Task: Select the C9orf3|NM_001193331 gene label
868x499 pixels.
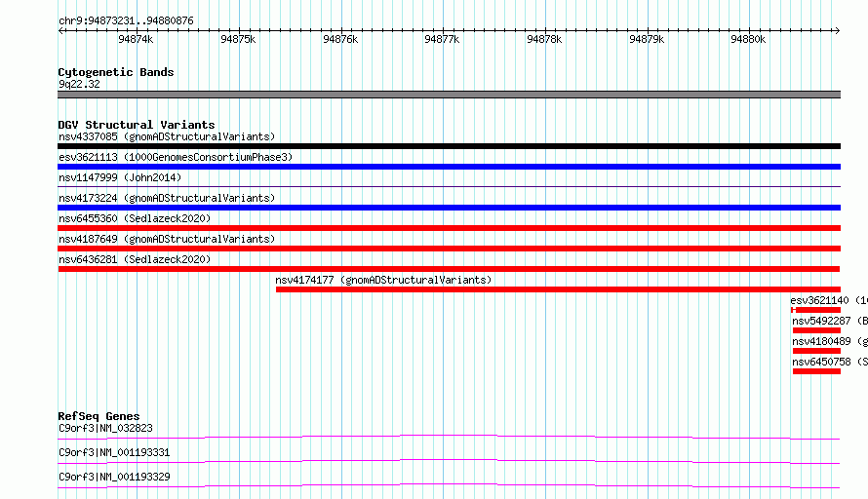Action: pyautogui.click(x=114, y=452)
